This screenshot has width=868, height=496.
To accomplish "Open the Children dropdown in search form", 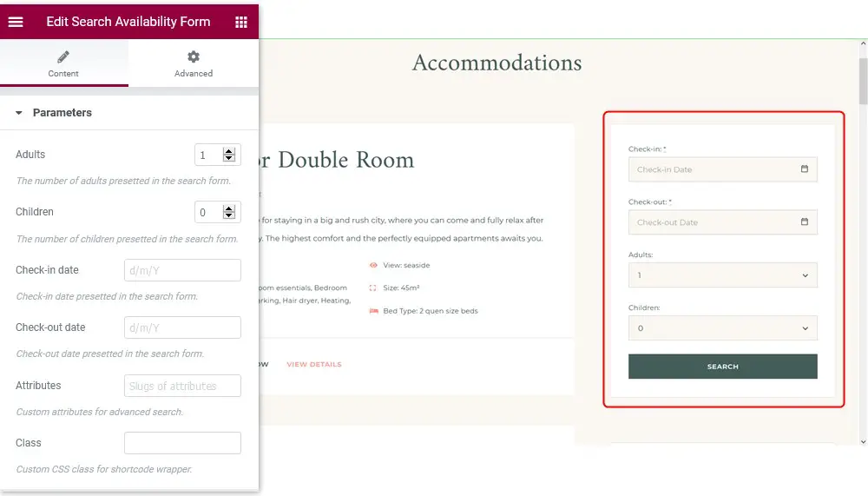I will [722, 328].
